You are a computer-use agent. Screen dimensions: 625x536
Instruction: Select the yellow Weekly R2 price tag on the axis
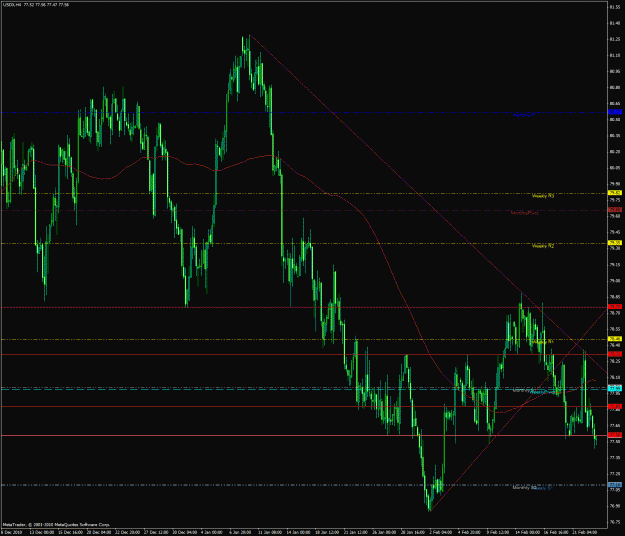pos(615,243)
